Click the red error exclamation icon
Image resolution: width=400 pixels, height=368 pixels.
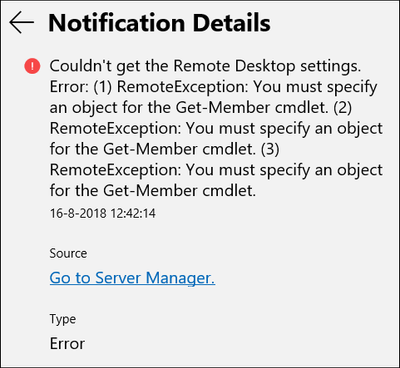click(32, 66)
